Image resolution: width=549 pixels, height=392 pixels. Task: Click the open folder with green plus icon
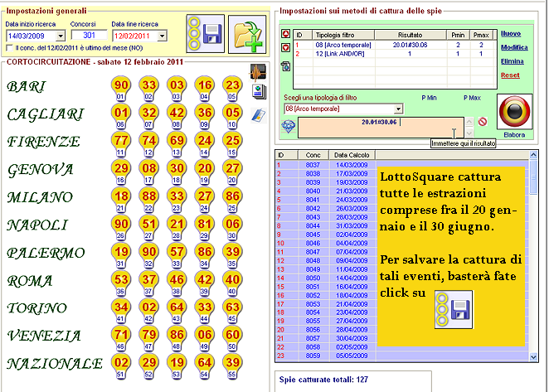(246, 34)
